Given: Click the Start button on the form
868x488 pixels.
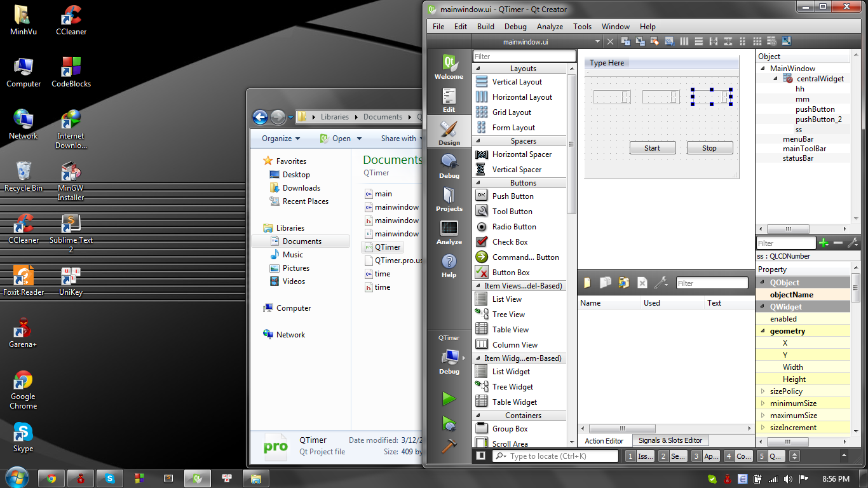Looking at the screenshot, I should tap(653, 148).
